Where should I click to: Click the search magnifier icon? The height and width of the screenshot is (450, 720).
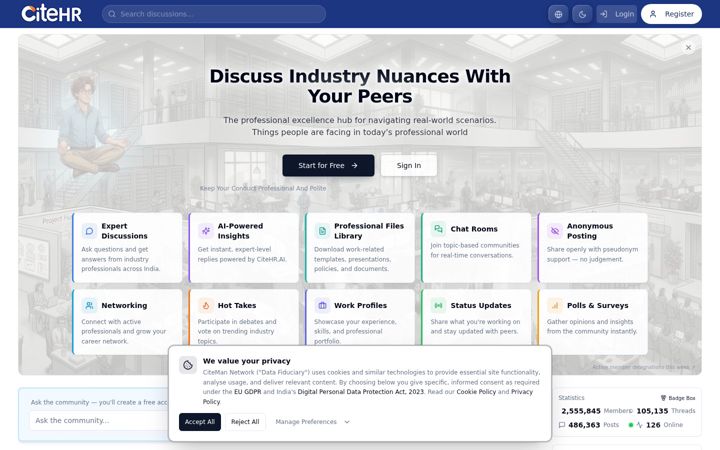[112, 14]
